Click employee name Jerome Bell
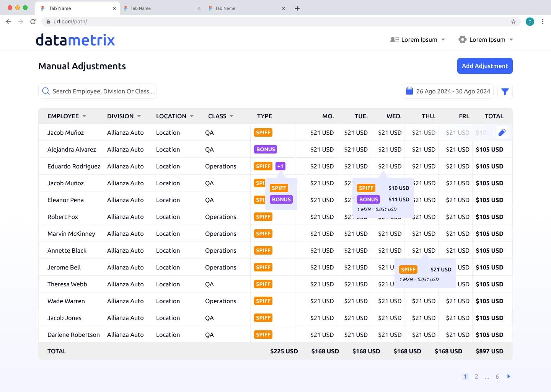 [x=64, y=267]
